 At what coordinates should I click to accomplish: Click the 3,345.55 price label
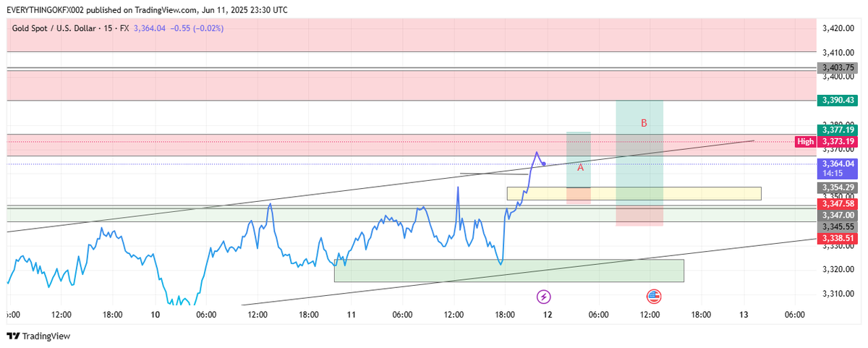(837, 226)
